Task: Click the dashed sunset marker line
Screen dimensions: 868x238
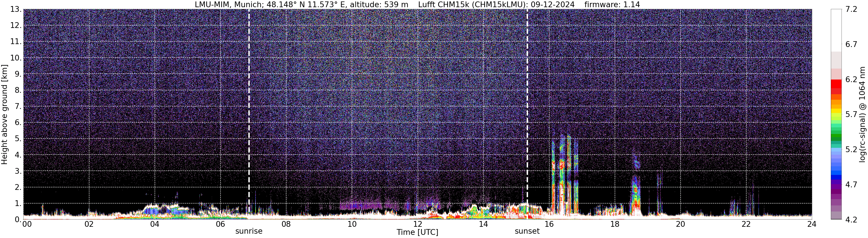Action: click(x=527, y=114)
